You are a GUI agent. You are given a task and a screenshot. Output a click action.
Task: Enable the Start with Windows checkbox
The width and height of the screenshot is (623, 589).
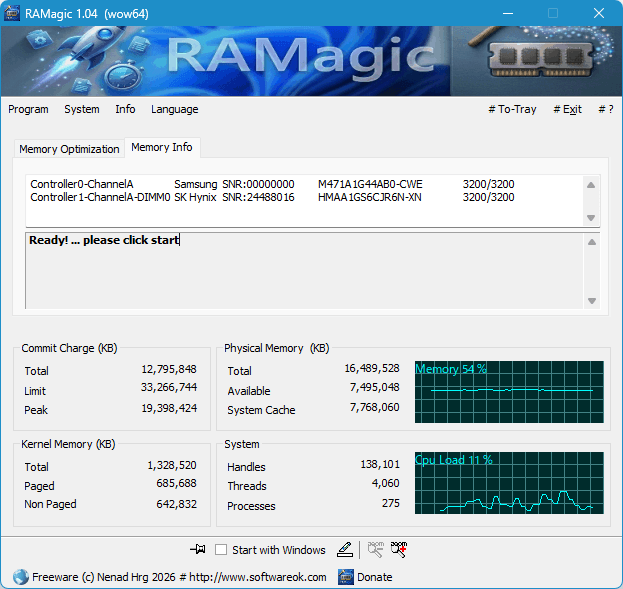point(221,550)
